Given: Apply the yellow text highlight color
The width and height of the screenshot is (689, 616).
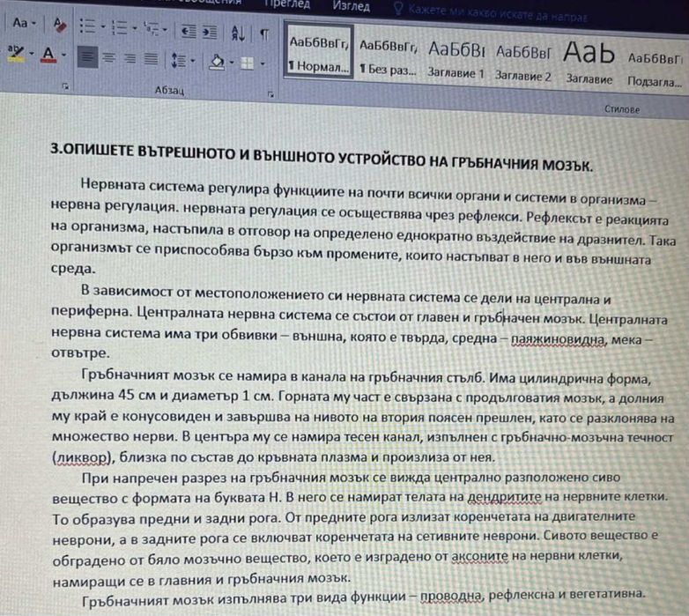Looking at the screenshot, I should (16, 53).
